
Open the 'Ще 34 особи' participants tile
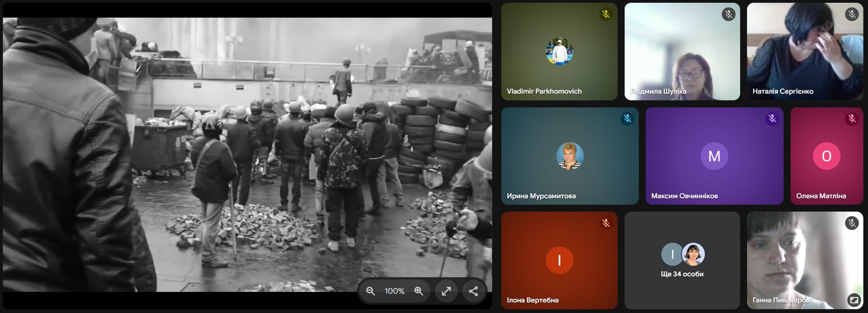click(x=682, y=260)
